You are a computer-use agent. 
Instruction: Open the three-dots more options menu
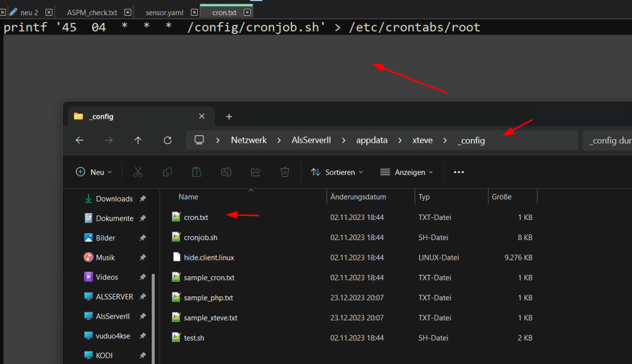coord(459,172)
